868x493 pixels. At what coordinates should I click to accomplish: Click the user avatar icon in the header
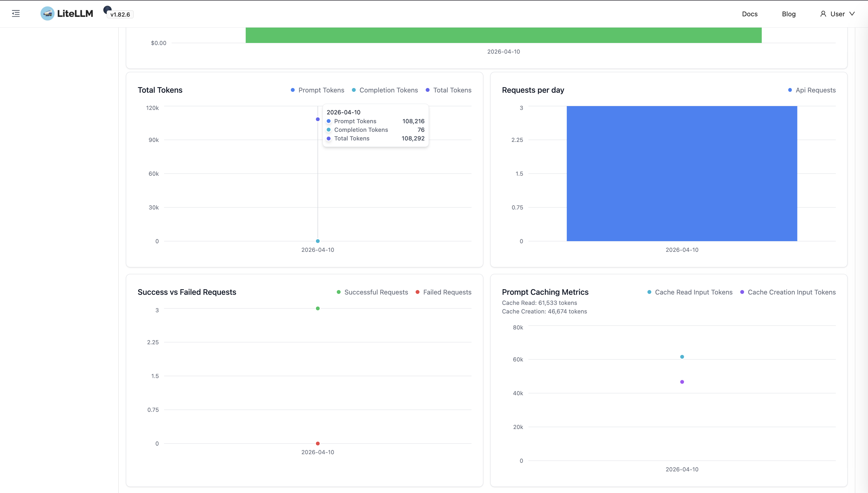[x=823, y=14]
